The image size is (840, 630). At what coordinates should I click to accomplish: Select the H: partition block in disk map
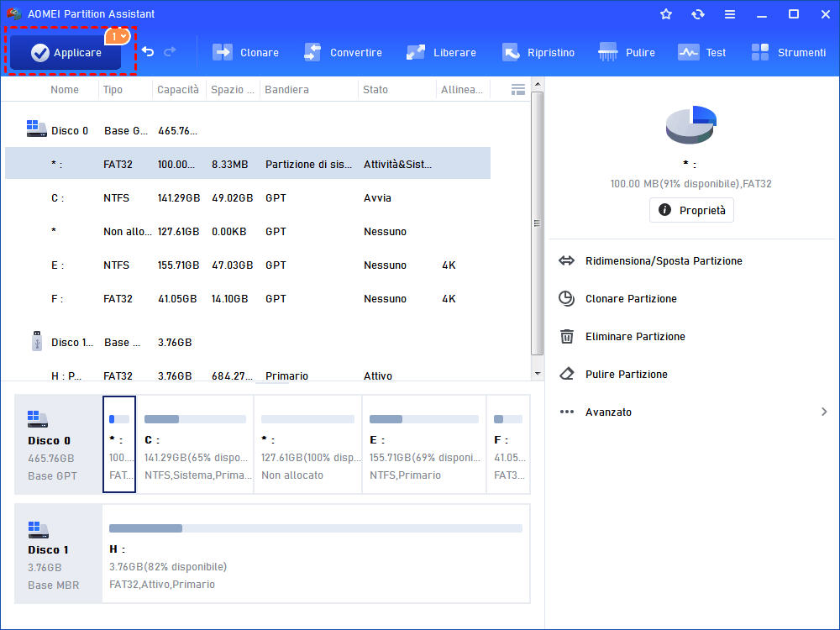[x=316, y=554]
